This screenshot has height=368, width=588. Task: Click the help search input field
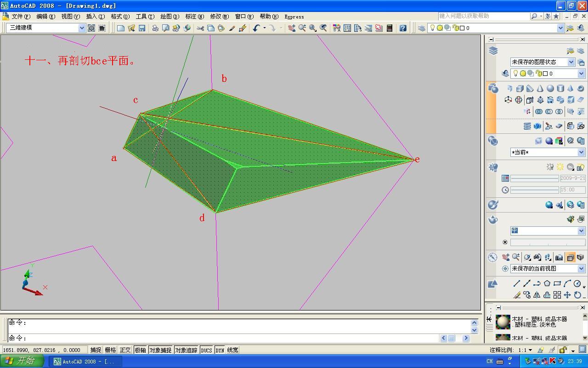tap(484, 16)
